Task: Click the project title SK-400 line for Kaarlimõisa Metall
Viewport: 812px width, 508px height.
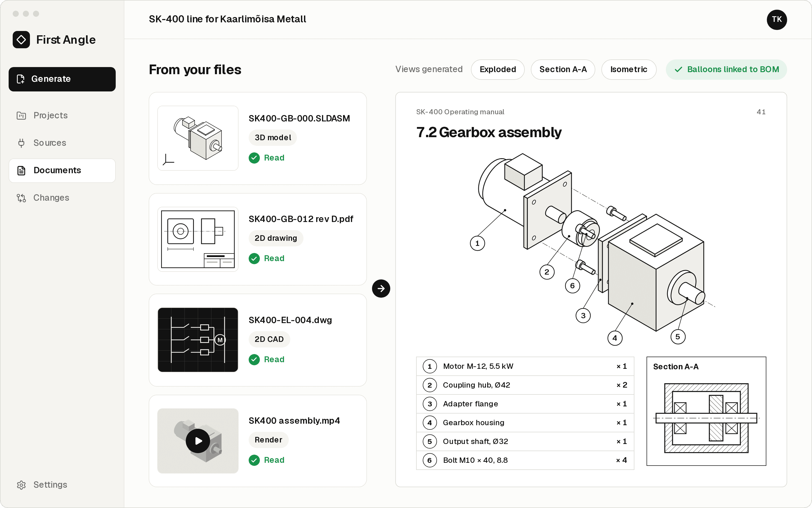Action: pos(228,19)
